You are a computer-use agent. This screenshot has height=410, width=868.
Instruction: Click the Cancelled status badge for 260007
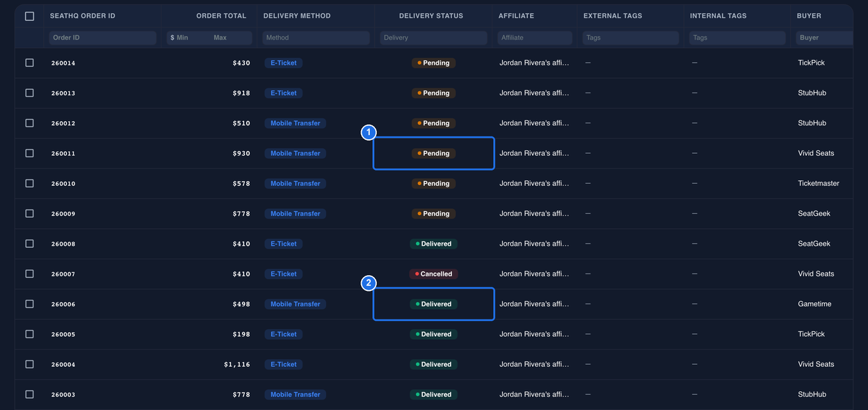[433, 274]
